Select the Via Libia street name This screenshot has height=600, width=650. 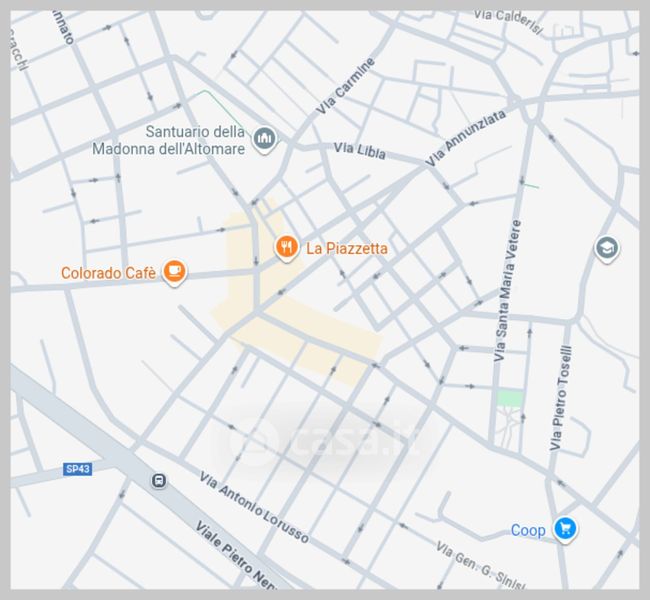[x=360, y=151]
